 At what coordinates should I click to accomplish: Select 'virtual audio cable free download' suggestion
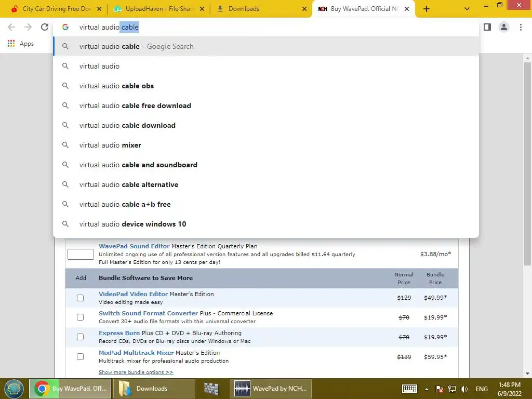click(x=266, y=105)
